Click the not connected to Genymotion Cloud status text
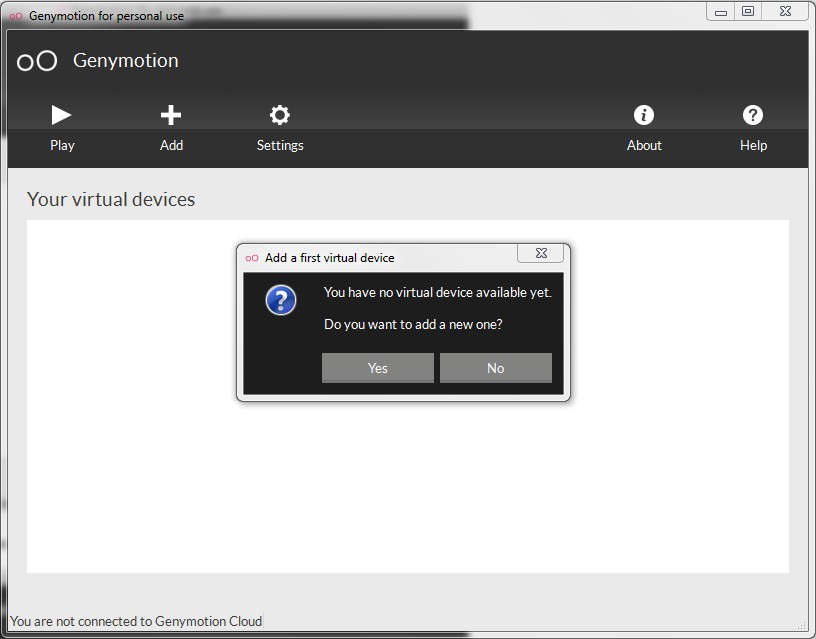This screenshot has width=816, height=639. pos(136,621)
